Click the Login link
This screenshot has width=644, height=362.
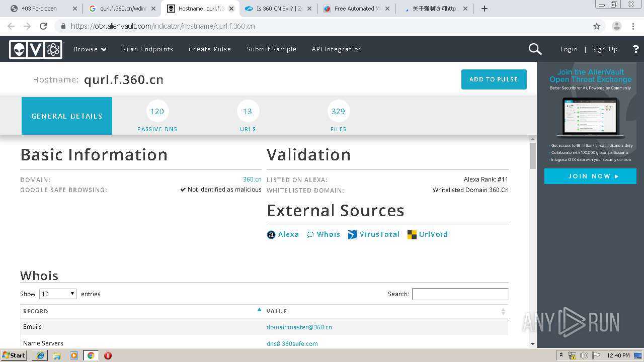569,49
